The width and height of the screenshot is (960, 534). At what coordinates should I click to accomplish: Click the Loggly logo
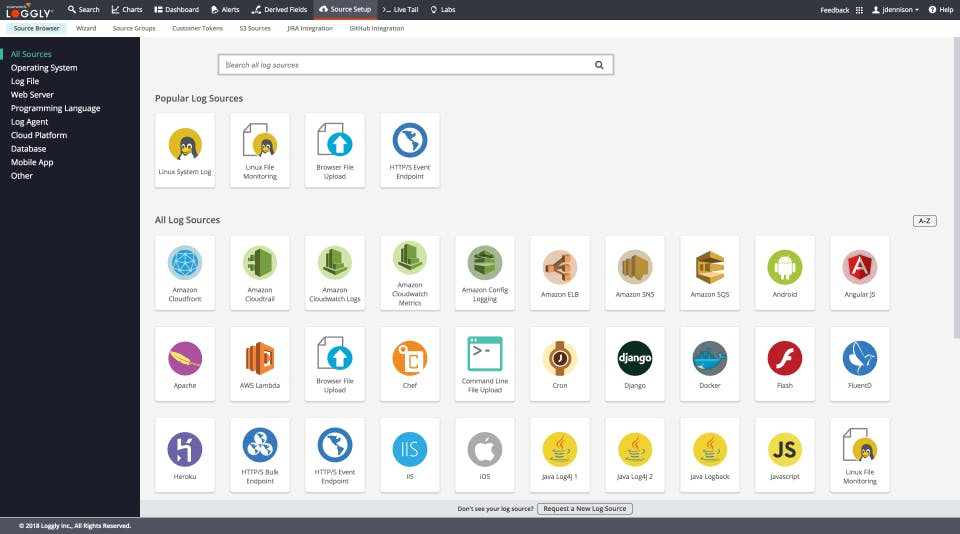click(x=29, y=10)
